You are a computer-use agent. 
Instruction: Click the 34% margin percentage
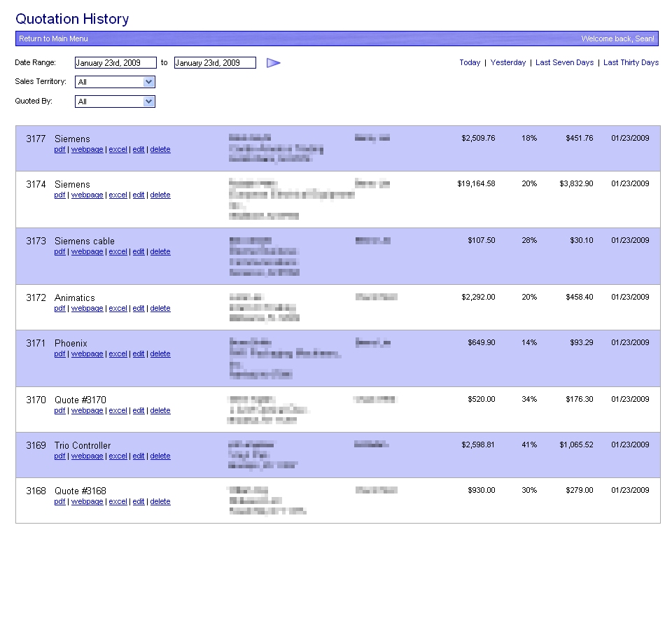(529, 400)
